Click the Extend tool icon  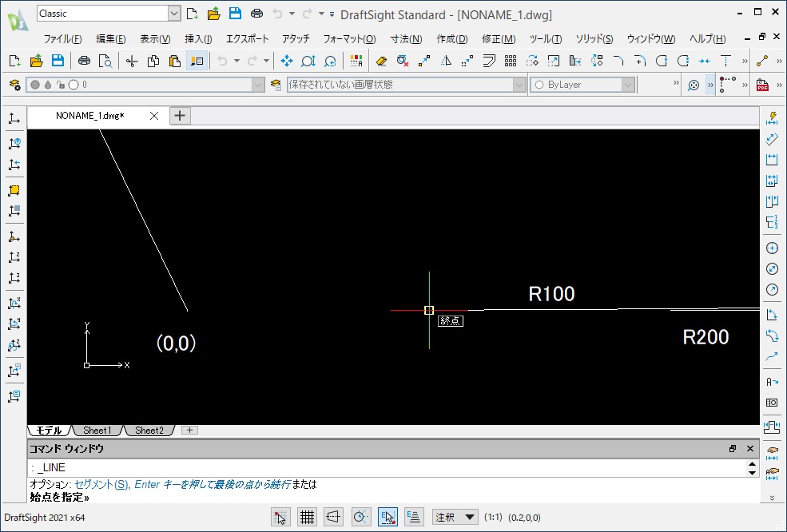[725, 62]
